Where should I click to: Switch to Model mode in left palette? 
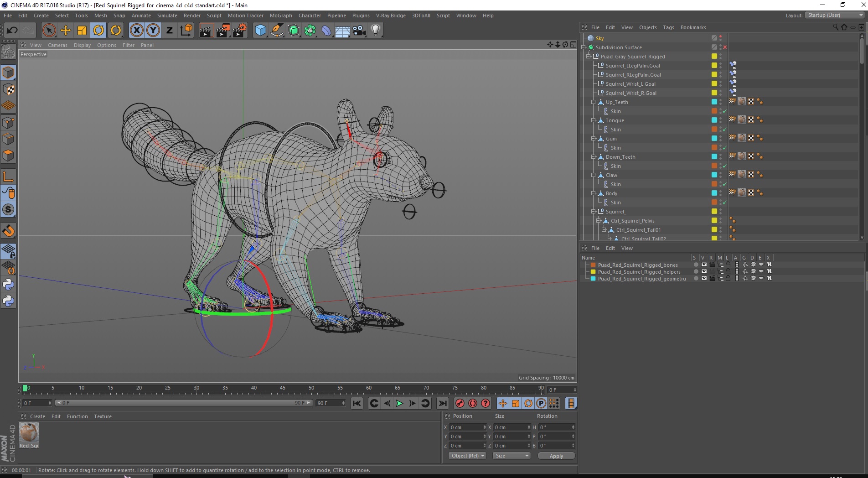pyautogui.click(x=8, y=73)
